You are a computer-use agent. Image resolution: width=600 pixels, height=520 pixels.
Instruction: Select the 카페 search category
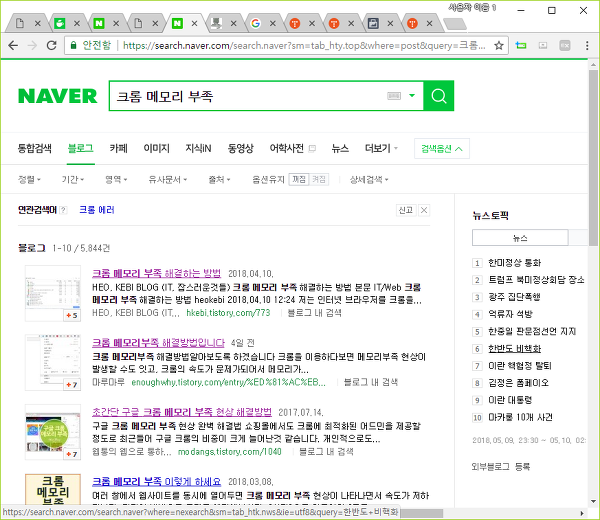pyautogui.click(x=119, y=148)
